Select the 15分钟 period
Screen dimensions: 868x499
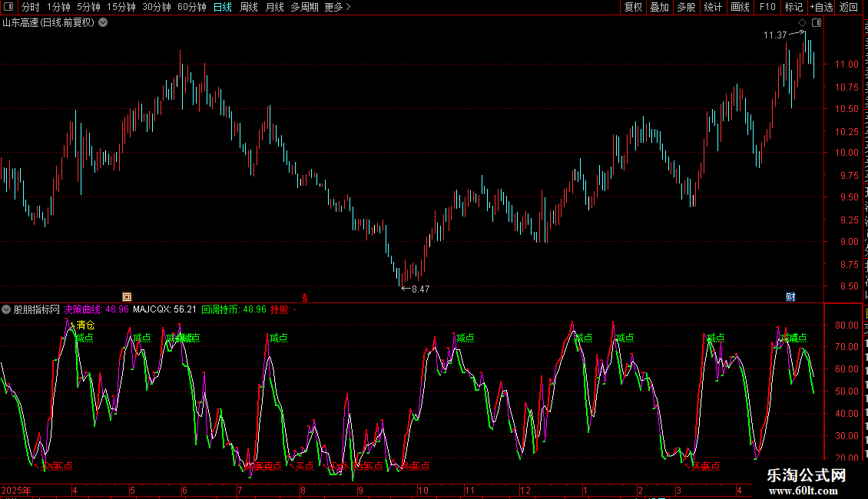click(121, 7)
